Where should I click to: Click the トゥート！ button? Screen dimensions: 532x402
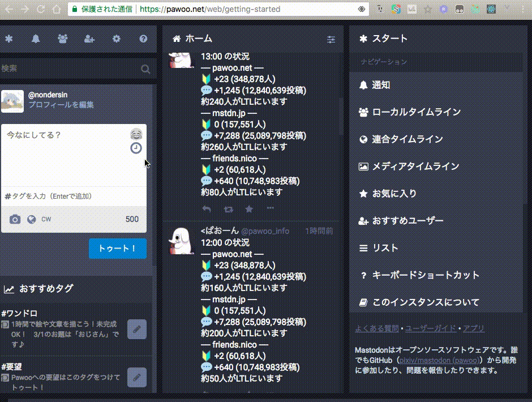click(118, 249)
